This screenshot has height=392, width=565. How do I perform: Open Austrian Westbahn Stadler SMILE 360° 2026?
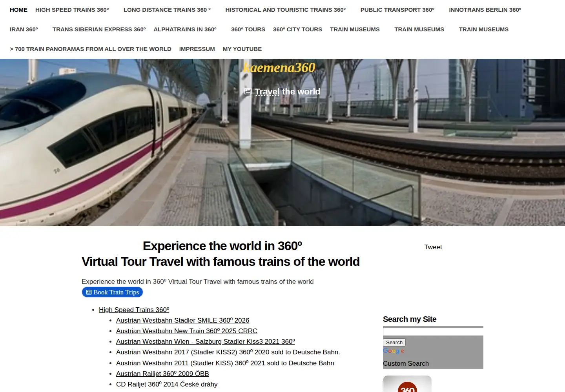click(183, 320)
